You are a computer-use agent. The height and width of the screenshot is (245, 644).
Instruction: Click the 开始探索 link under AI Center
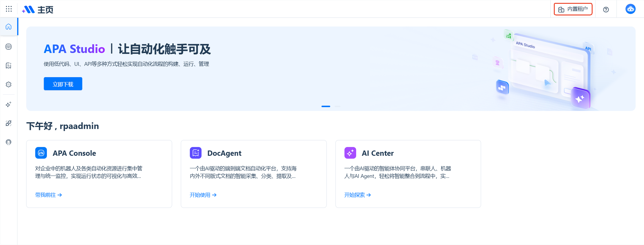point(357,195)
